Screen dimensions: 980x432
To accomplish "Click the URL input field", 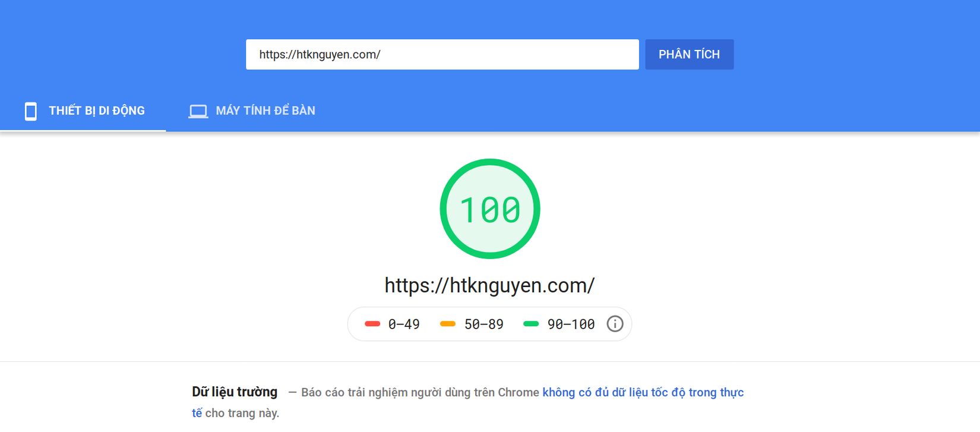I will tap(442, 55).
